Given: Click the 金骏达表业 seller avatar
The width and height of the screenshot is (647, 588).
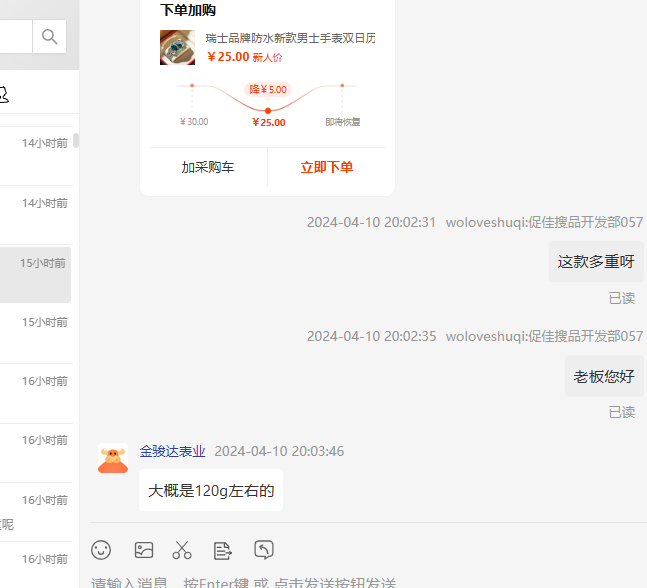Looking at the screenshot, I should 113,459.
